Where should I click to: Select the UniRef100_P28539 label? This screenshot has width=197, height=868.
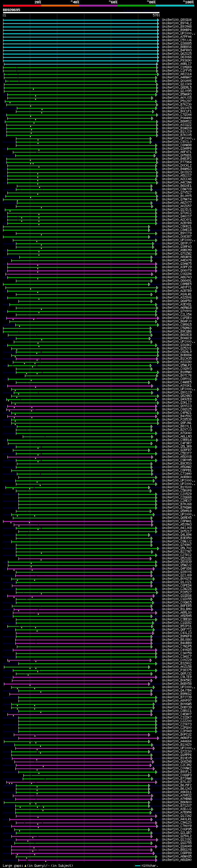pos(176,419)
